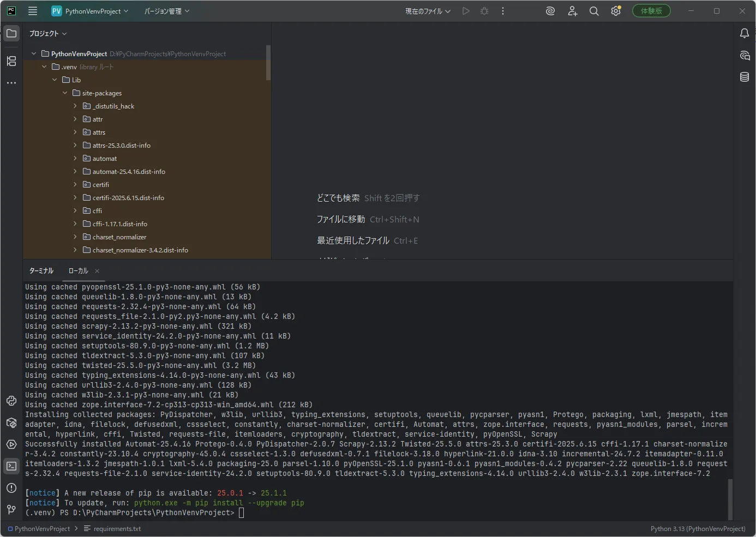Open Services tool window
This screenshot has width=756, height=537.
11,444
